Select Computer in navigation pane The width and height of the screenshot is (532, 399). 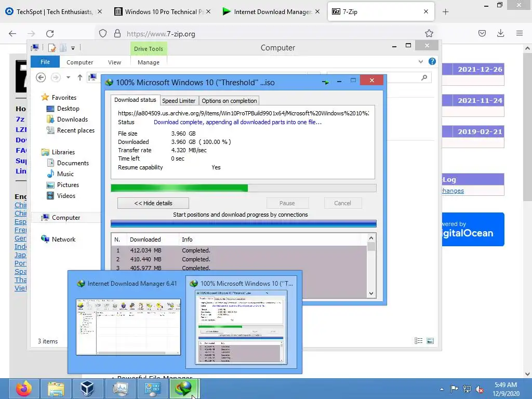(66, 218)
